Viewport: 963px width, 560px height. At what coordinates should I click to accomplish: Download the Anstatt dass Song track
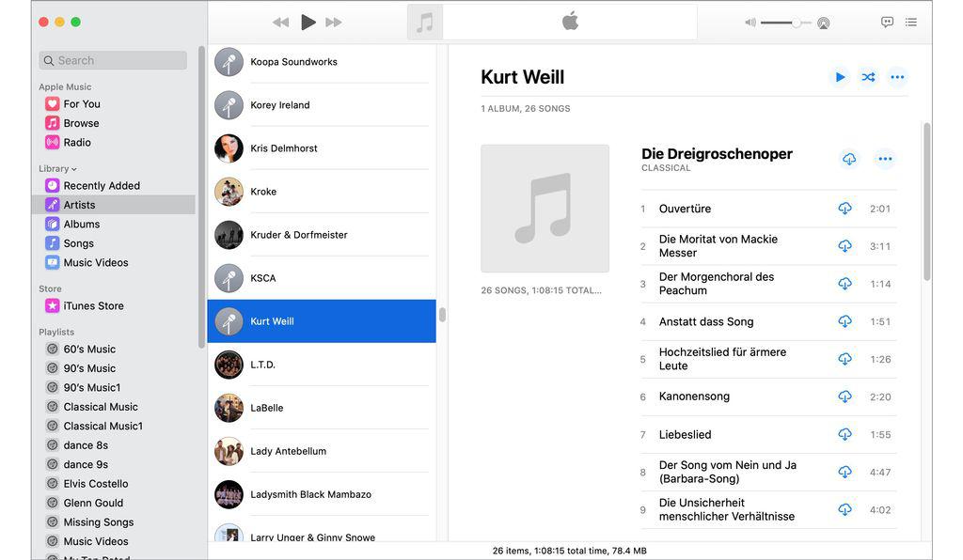tap(845, 322)
